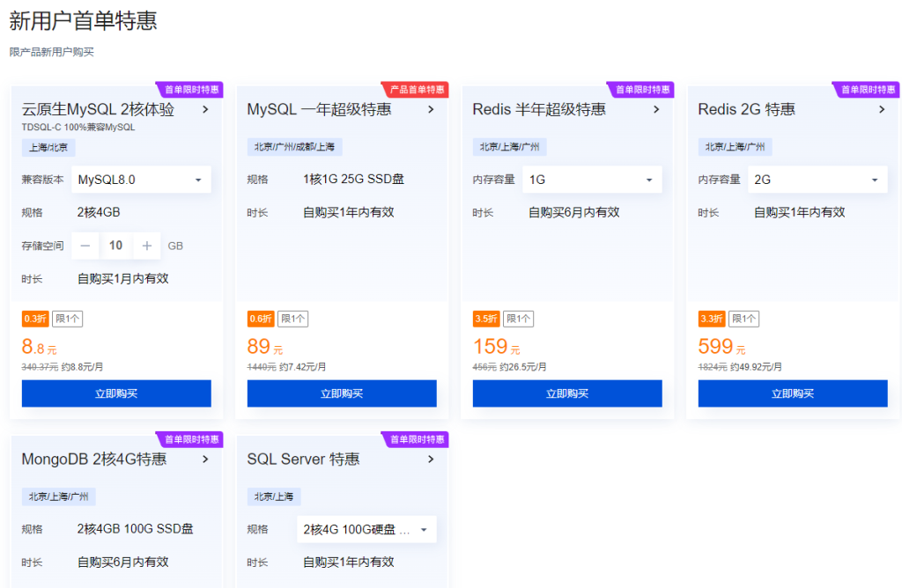Open the MongoDB 2核4G特惠 title link

click(94, 459)
